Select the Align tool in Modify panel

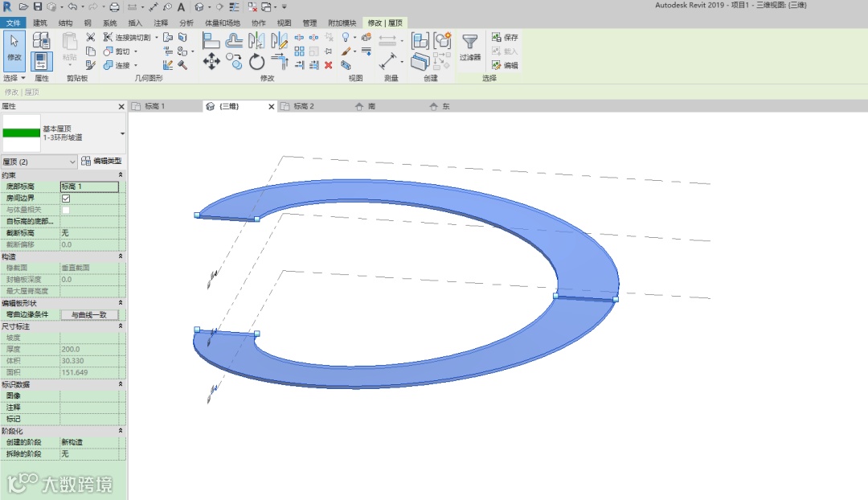211,40
